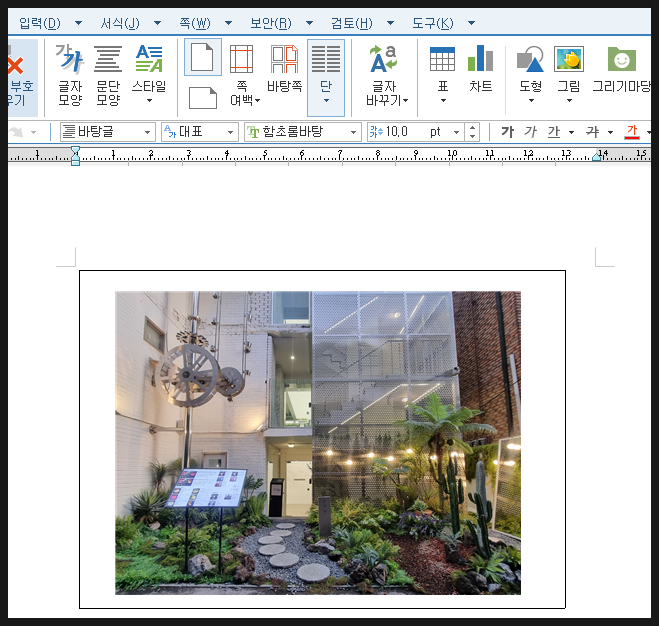The image size is (659, 626).
Task: Expand the 스타일 dropdown arrow
Action: pos(149,101)
